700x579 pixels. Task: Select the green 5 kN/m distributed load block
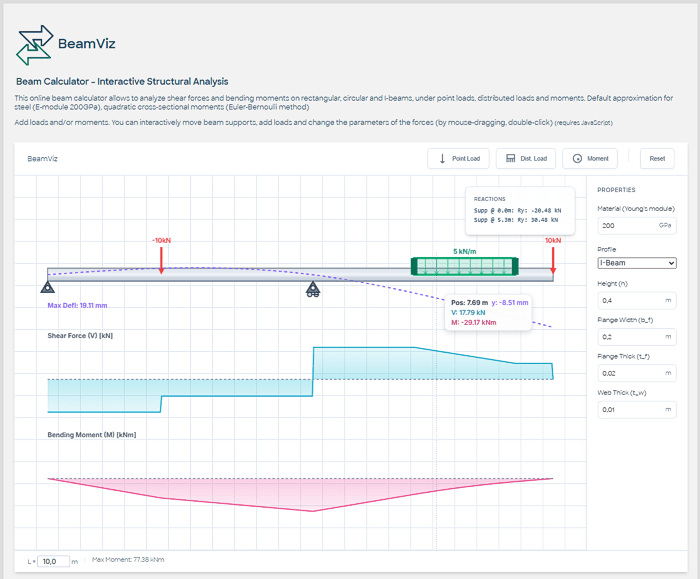click(x=465, y=266)
